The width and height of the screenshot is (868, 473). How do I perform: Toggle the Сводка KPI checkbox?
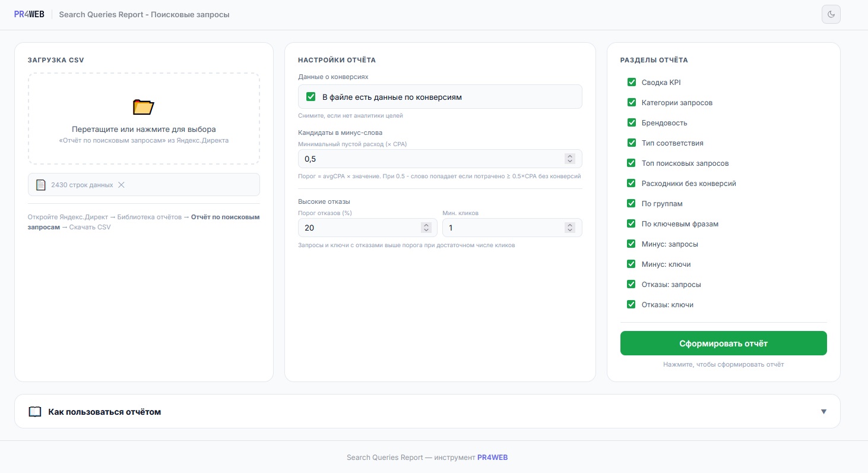(632, 83)
